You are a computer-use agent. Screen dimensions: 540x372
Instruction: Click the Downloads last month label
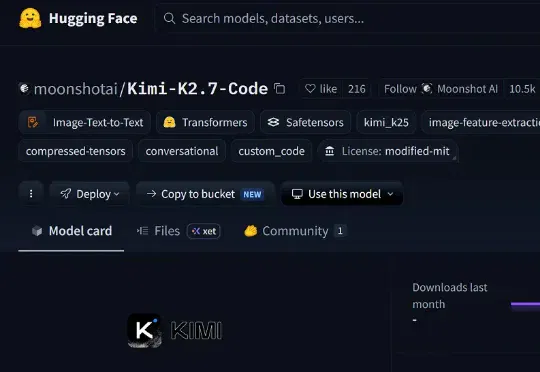450,296
